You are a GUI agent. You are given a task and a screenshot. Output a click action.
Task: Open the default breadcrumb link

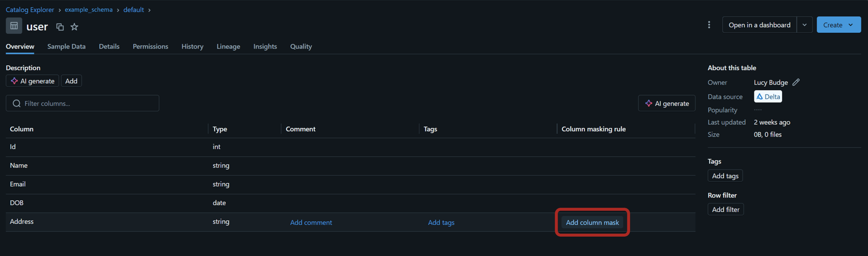(x=133, y=9)
